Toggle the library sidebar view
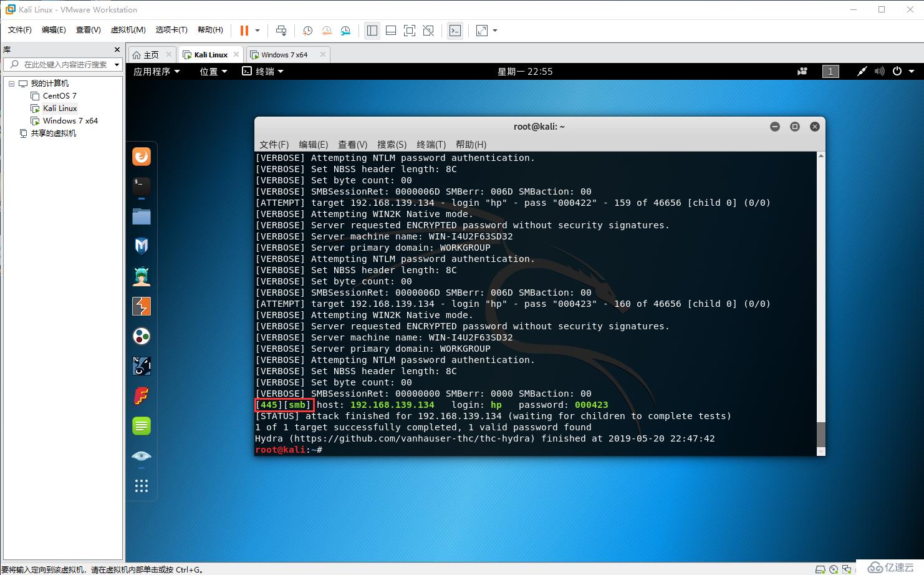The image size is (924, 575). tap(372, 31)
